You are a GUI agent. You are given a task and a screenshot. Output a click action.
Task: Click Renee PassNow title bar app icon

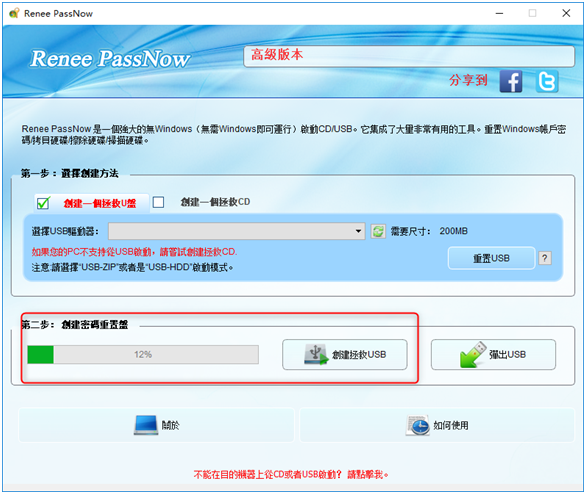[x=14, y=13]
